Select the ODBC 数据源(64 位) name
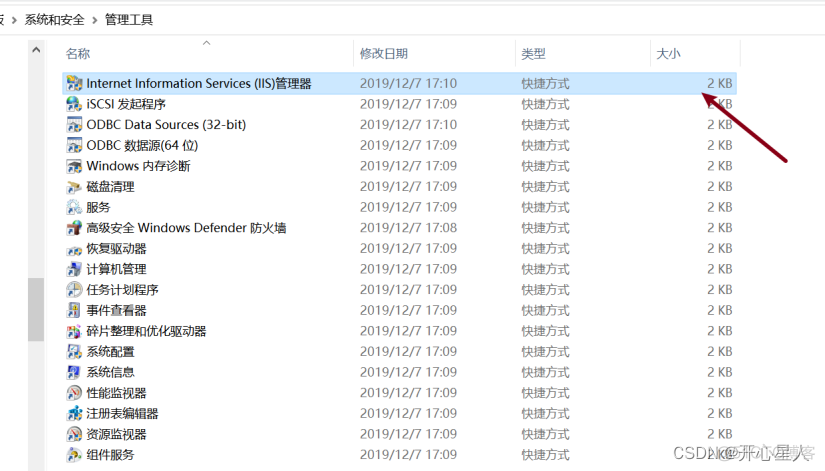This screenshot has height=471, width=825. [x=142, y=145]
